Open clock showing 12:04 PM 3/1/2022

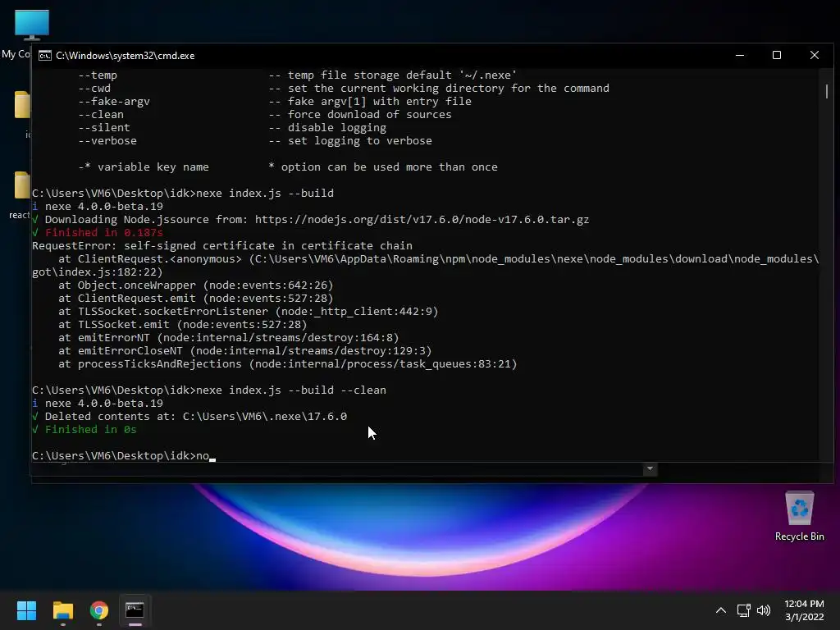[804, 610]
